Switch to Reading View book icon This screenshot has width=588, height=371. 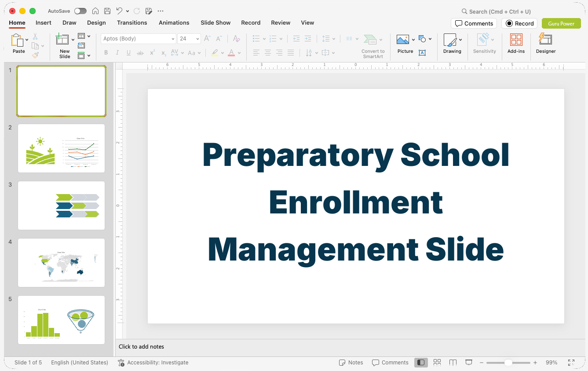coord(453,363)
